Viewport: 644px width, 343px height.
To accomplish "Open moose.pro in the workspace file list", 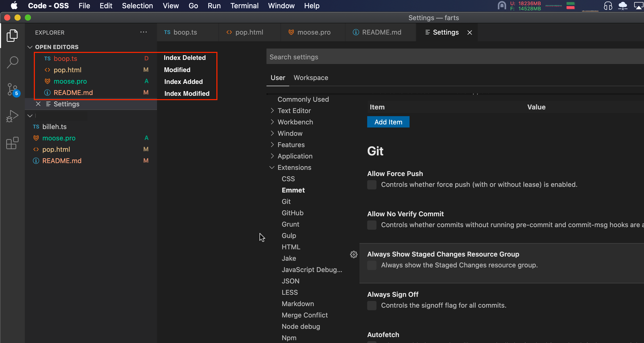I will pos(91,138).
